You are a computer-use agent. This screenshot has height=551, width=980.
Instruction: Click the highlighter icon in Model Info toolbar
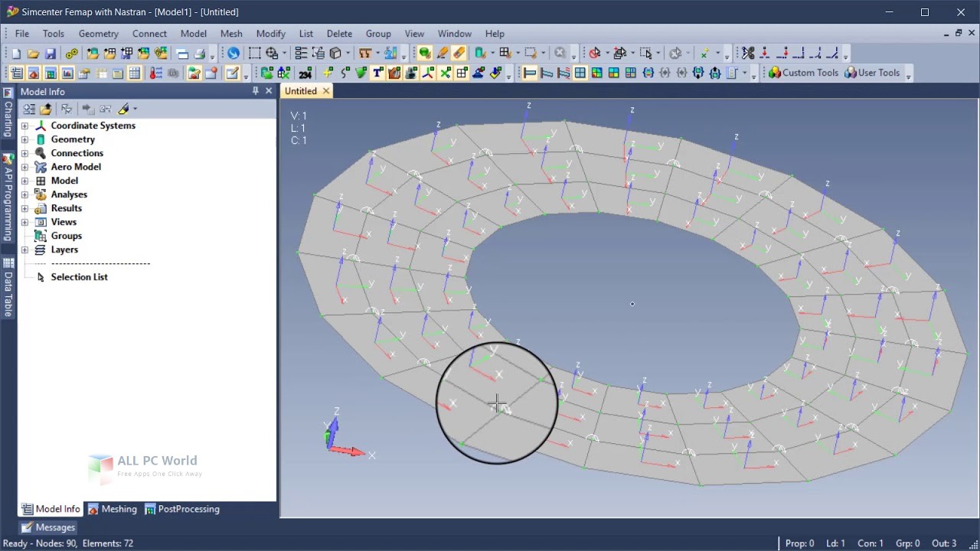point(124,109)
